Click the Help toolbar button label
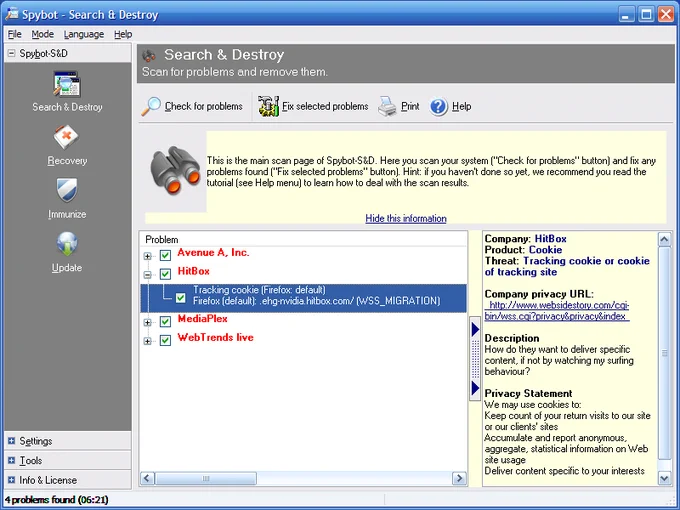The height and width of the screenshot is (510, 680). pos(461,106)
